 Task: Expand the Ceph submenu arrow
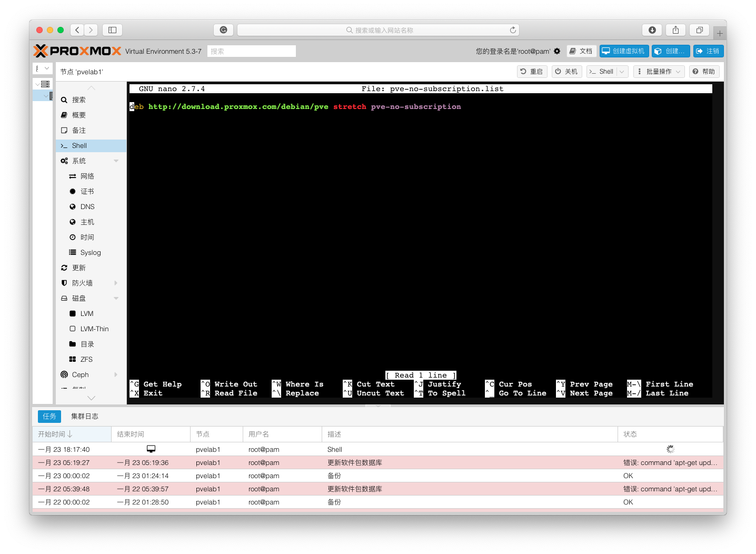click(116, 375)
